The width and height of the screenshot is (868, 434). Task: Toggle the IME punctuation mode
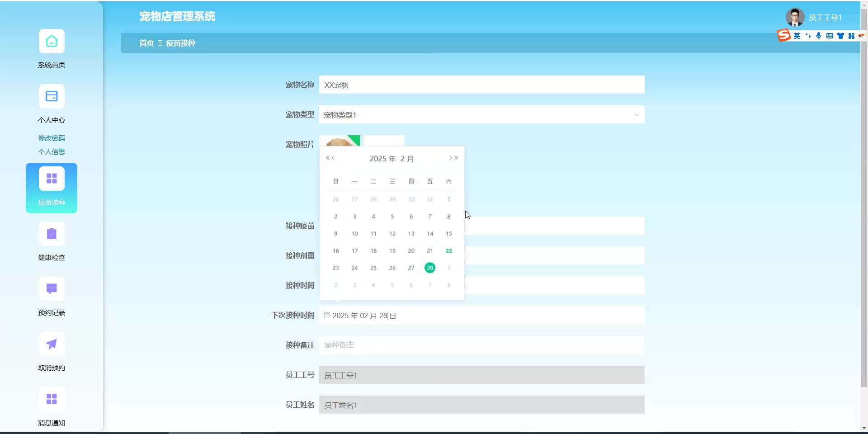tap(808, 36)
